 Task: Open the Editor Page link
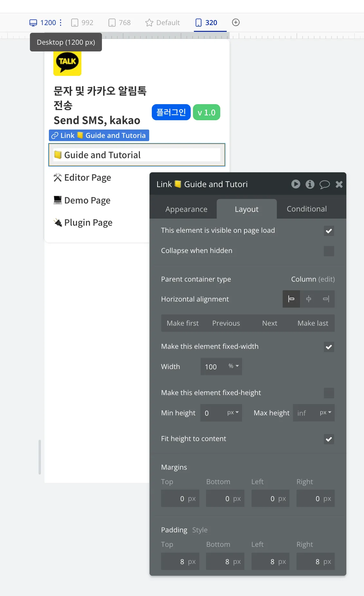click(82, 177)
